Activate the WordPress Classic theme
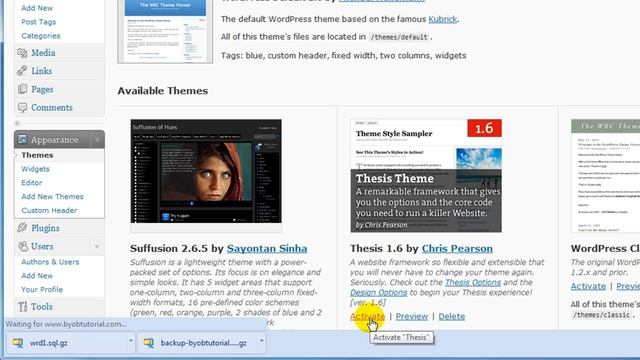Viewport: 640px width, 360px height. (588, 286)
